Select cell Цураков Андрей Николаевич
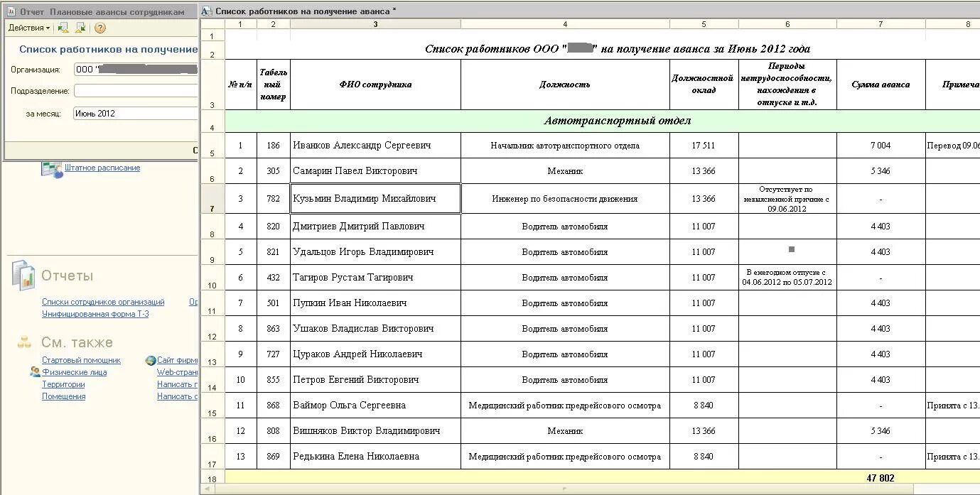This screenshot has height=495, width=980. tap(375, 354)
